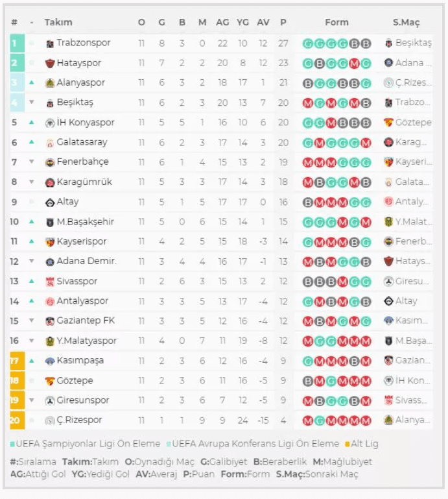
Task: Click the Sivasspor team logo
Action: click(x=51, y=282)
